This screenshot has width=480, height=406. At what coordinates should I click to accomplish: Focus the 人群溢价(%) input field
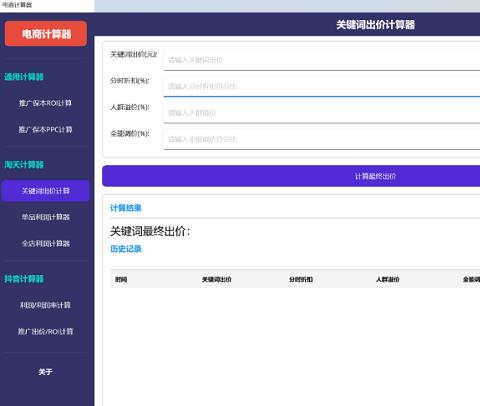coord(321,113)
